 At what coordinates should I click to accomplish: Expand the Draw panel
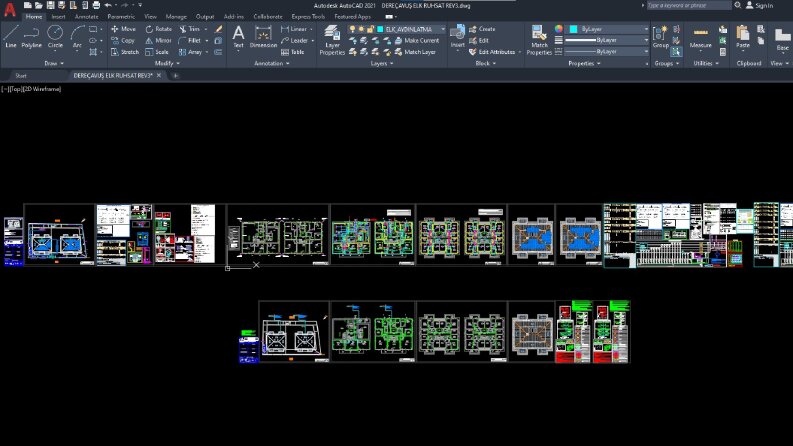pos(54,63)
